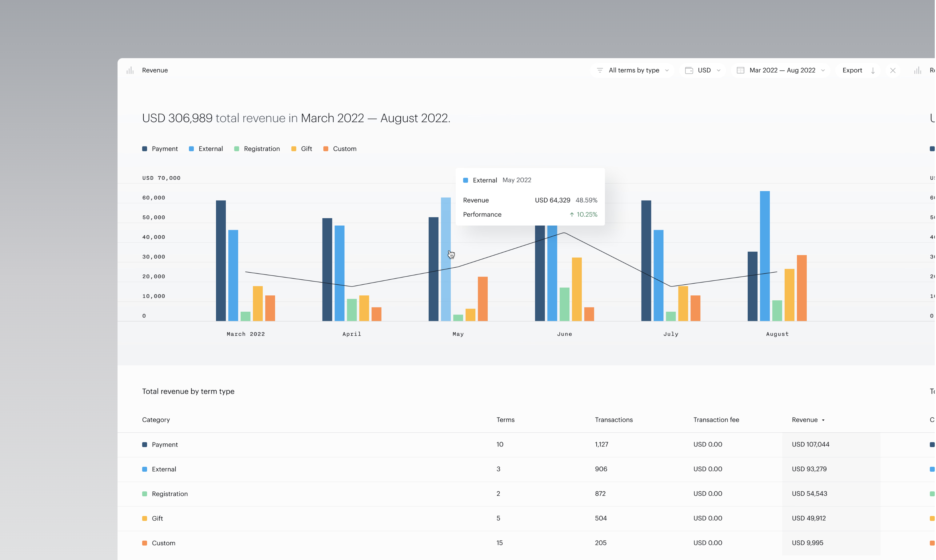Click the June Gift bar

[x=577, y=290]
